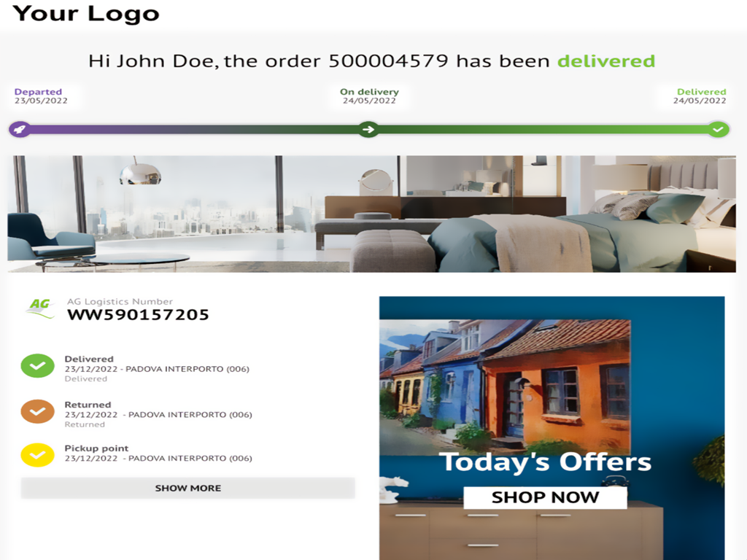Screen dimensions: 747x560
Task: Click the green delivered status word in headline
Action: pos(606,61)
